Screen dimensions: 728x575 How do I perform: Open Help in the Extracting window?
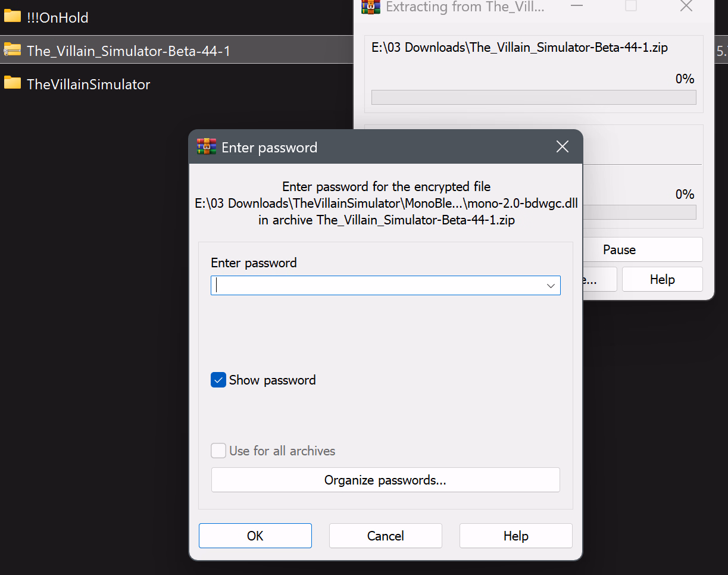pos(662,279)
